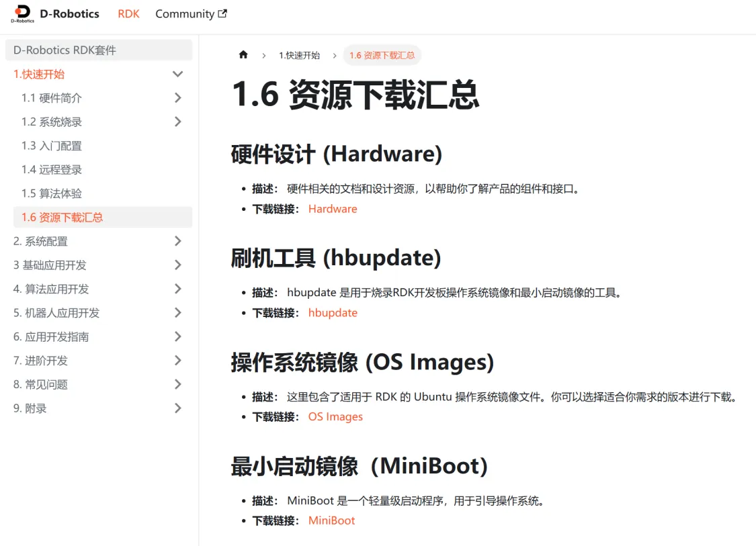Open the hbupdate download link

333,313
